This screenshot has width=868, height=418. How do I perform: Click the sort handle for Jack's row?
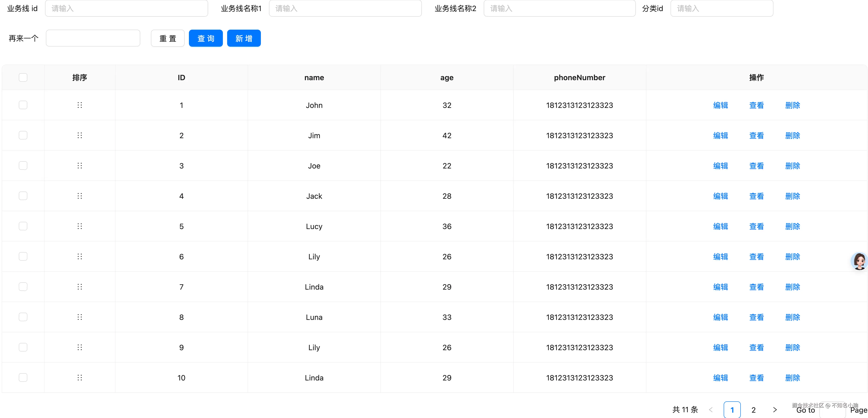pyautogui.click(x=80, y=196)
